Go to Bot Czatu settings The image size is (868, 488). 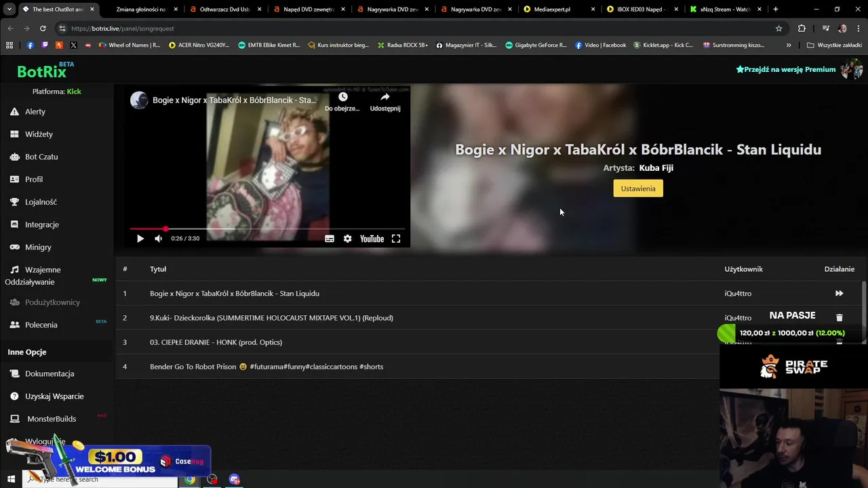(x=41, y=157)
